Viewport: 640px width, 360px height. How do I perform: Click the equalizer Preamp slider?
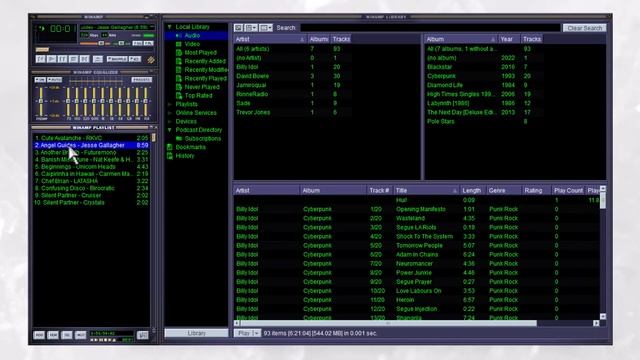(x=41, y=102)
